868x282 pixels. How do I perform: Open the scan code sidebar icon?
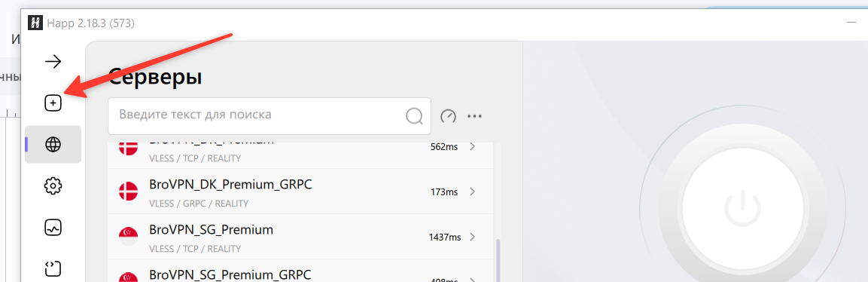pos(53,269)
